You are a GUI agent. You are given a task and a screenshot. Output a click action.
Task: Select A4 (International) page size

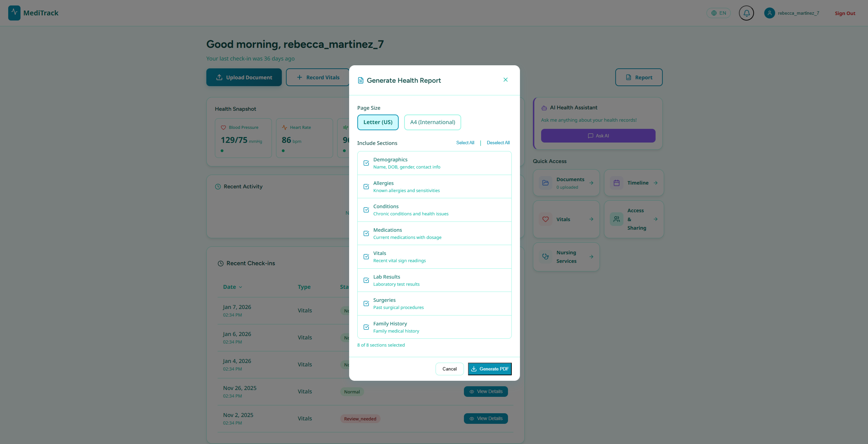[x=432, y=122]
